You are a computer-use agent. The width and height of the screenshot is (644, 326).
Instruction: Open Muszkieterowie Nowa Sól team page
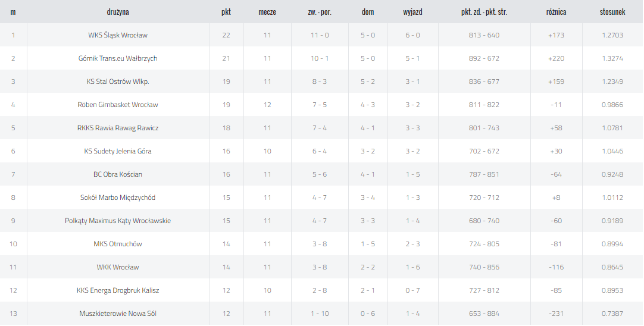click(x=118, y=314)
